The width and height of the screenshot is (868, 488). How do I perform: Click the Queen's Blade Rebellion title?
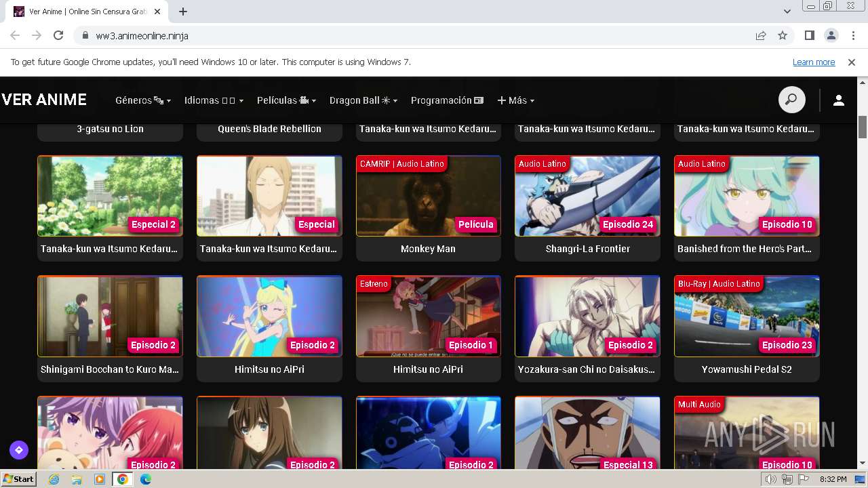point(269,129)
